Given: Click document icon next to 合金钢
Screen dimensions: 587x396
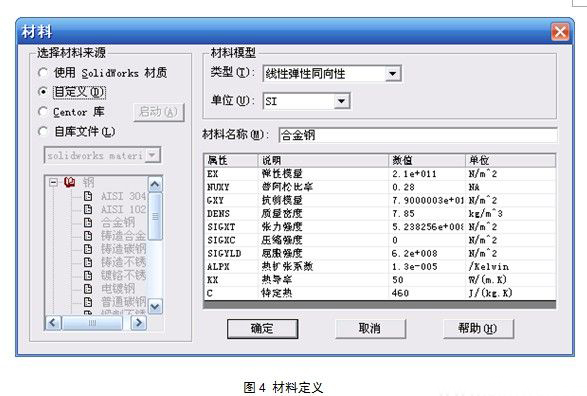Looking at the screenshot, I should click(x=88, y=222).
